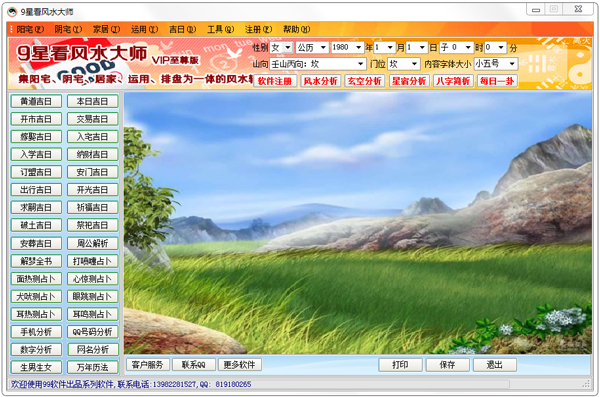The image size is (600, 397).
Task: Open 手机分析 in the sidebar
Action: point(36,332)
